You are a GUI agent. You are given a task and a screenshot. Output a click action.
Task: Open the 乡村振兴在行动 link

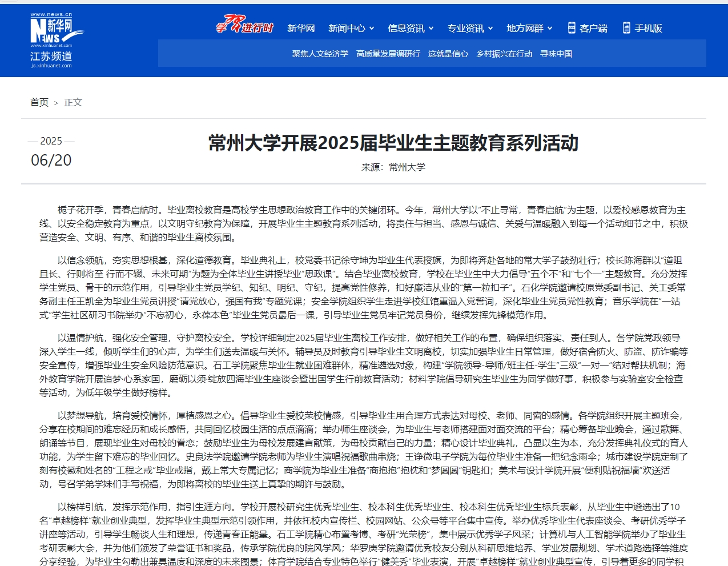pos(504,54)
